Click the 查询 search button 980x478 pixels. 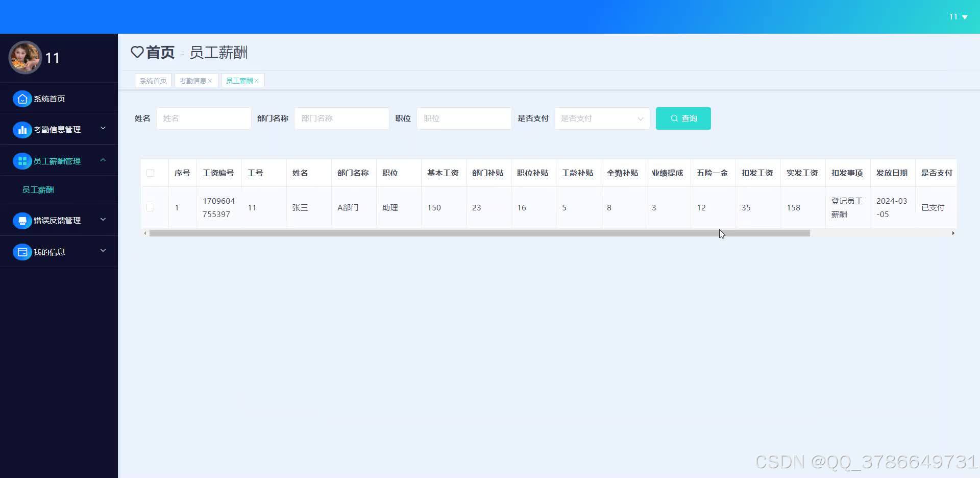pos(683,118)
